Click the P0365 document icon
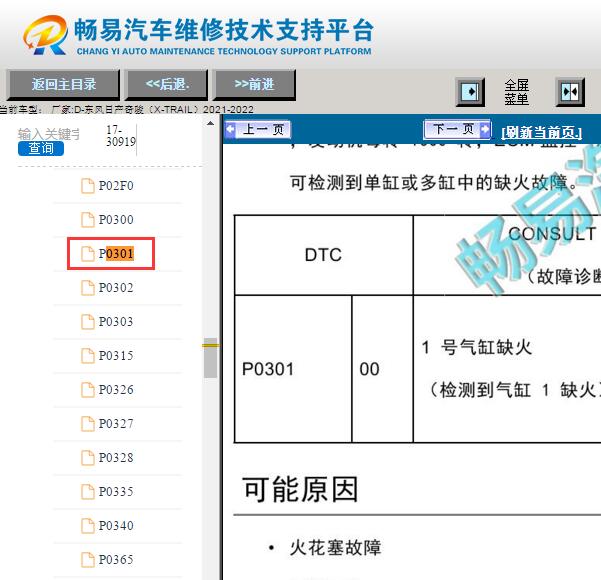Viewport: 601px width, 580px height. tap(88, 560)
